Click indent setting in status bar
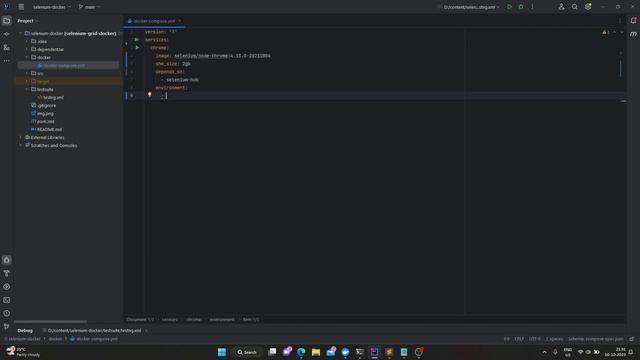The width and height of the screenshot is (640, 360). point(554,339)
